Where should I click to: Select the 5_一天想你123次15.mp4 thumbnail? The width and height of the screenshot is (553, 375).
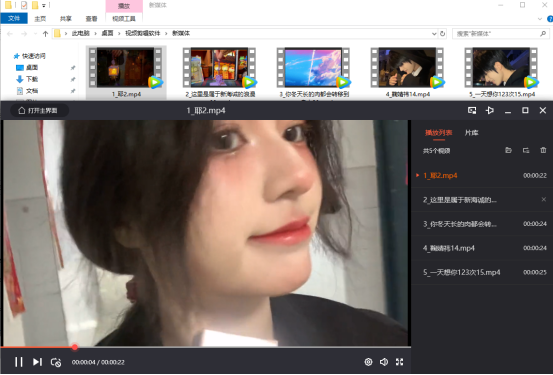502,68
